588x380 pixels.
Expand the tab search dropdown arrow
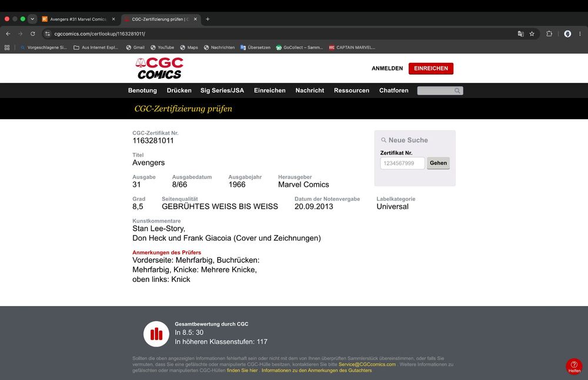click(32, 19)
